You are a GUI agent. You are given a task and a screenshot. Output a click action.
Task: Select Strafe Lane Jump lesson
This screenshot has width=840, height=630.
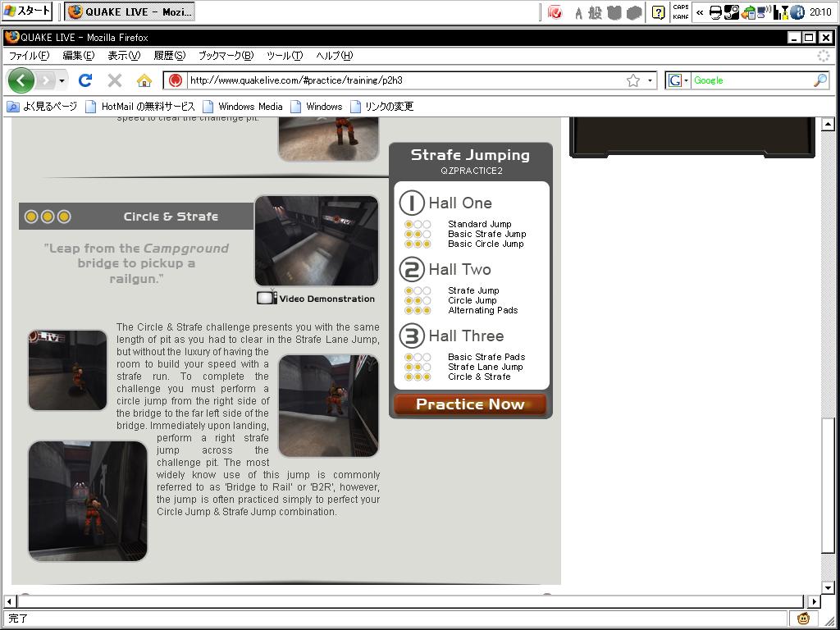[x=486, y=367]
